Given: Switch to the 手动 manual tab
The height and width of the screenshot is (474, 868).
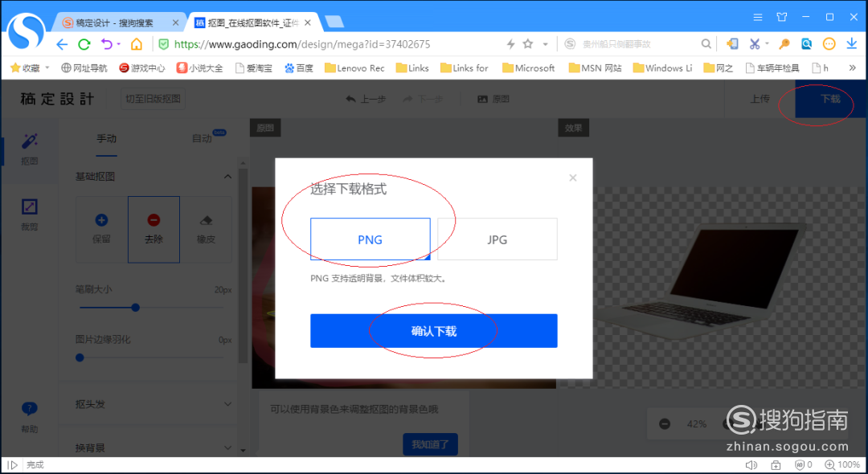Looking at the screenshot, I should (106, 138).
